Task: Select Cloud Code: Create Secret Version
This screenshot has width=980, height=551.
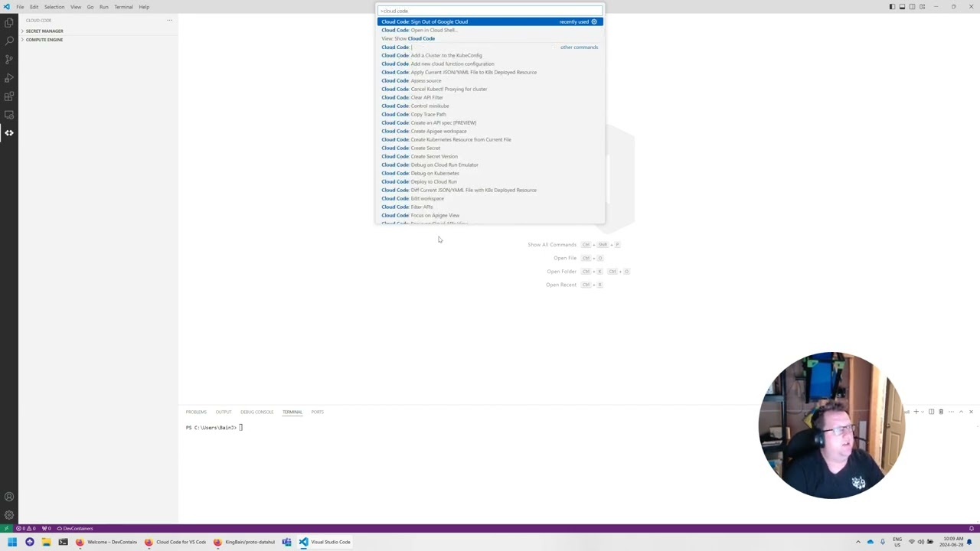Action: pyautogui.click(x=490, y=156)
